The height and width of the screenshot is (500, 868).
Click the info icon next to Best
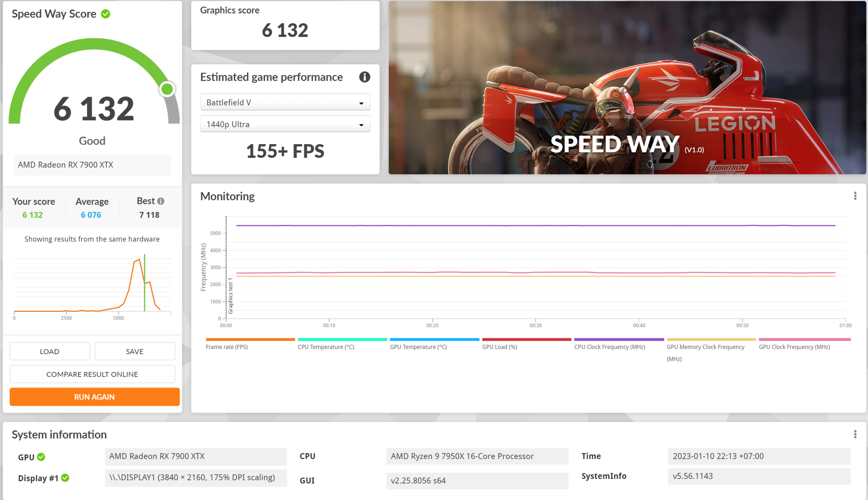click(x=160, y=201)
